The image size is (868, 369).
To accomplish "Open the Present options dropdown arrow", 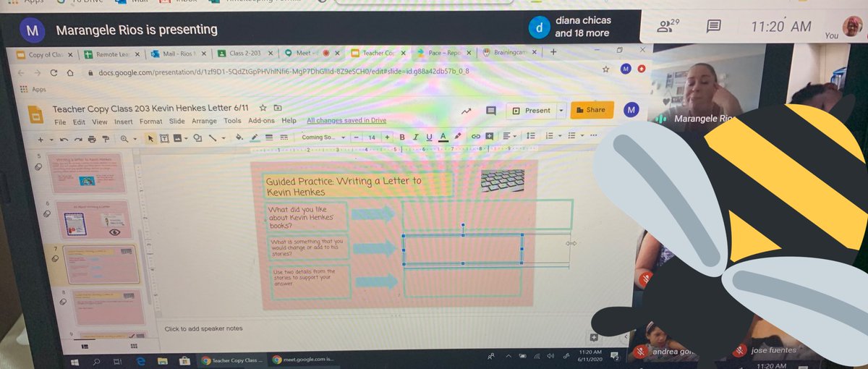I will click(561, 111).
